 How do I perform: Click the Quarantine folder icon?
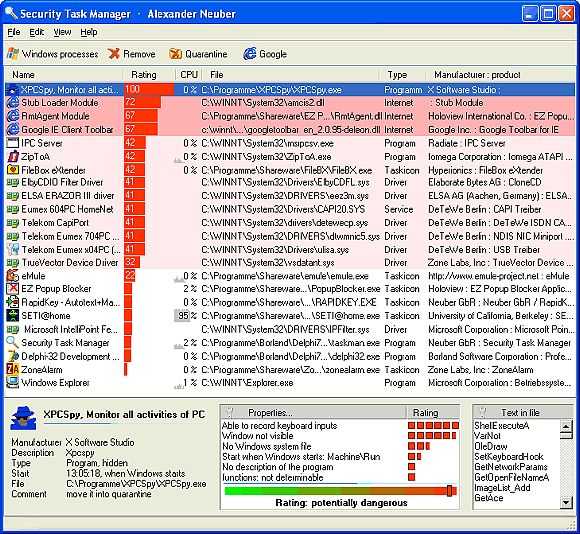coord(175,54)
